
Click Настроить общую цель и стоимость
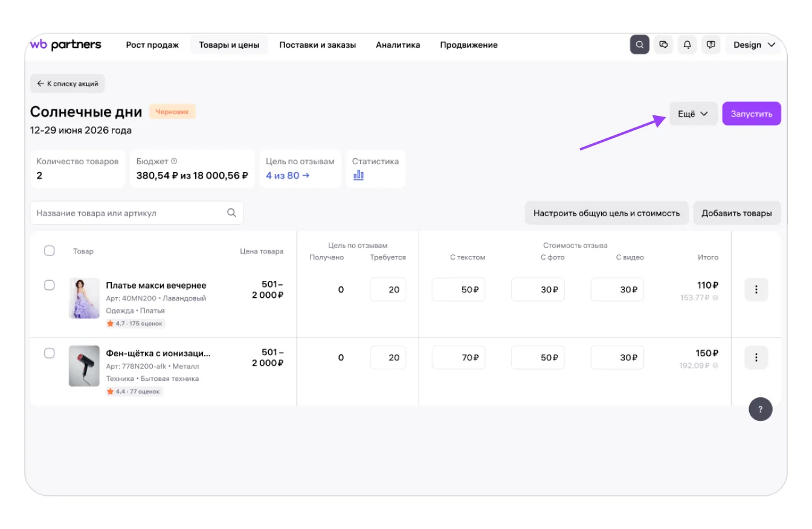607,213
